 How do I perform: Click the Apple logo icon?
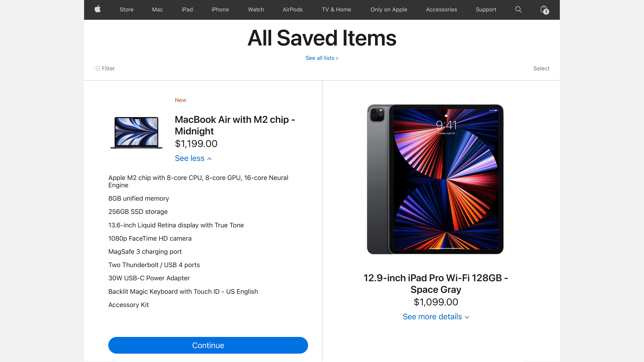pos(97,9)
